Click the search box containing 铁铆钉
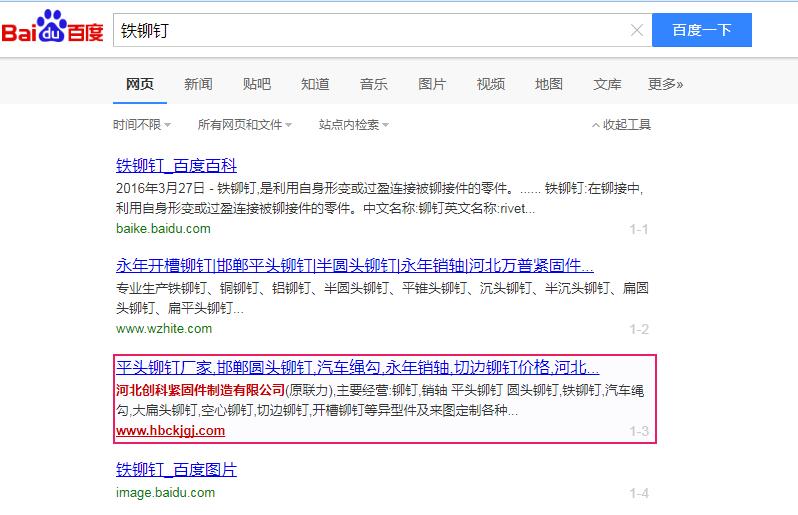The image size is (798, 515). 370,30
